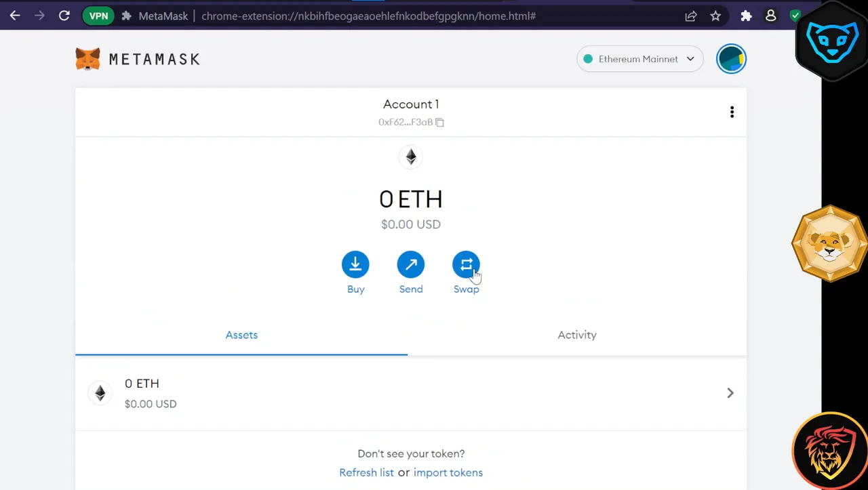Image resolution: width=868 pixels, height=490 pixels.
Task: Click the ETH icon in the asset row
Action: [100, 393]
